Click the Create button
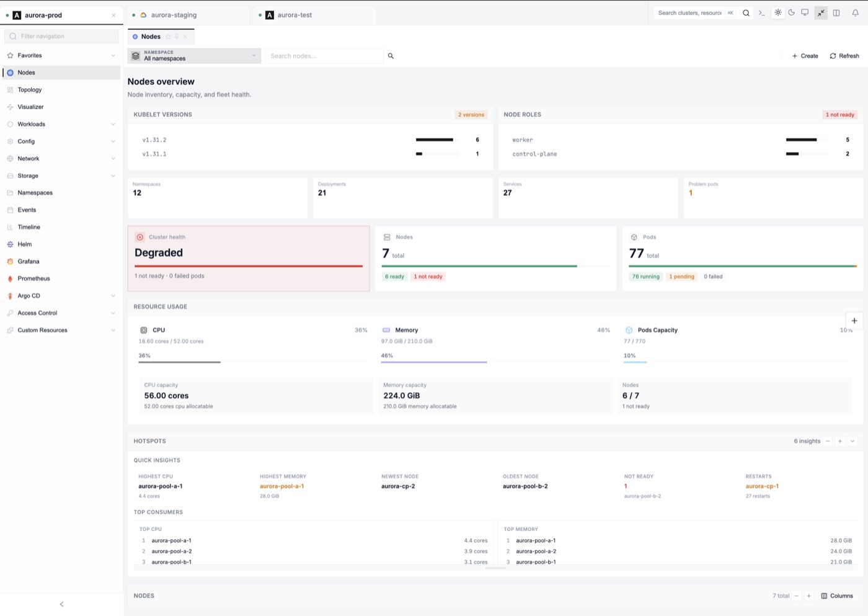868x616 pixels. [805, 56]
